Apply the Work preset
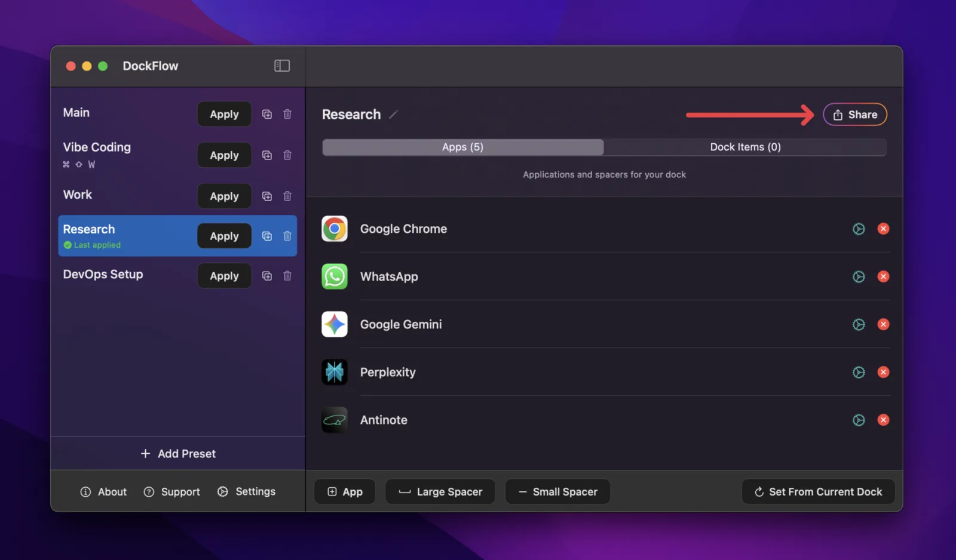This screenshot has width=956, height=560. 224,196
